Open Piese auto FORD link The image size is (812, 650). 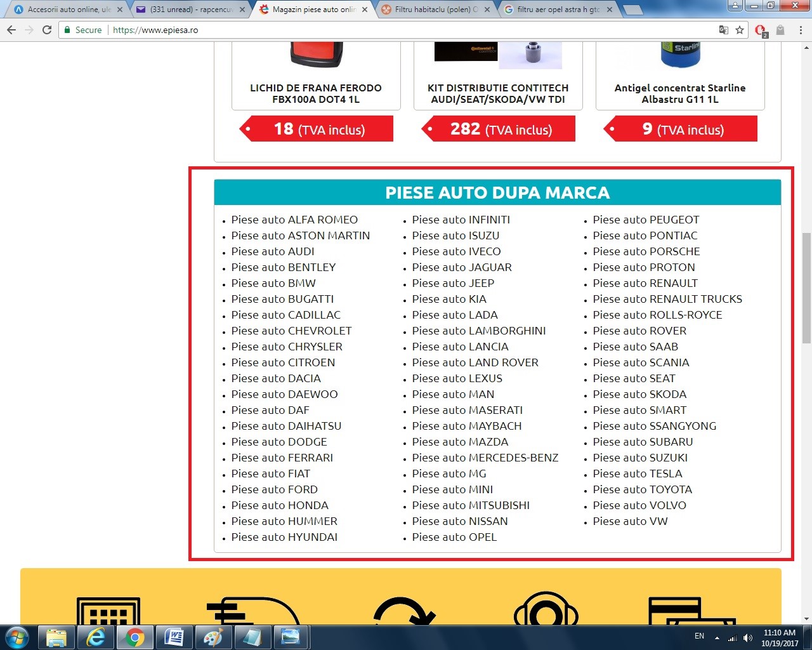click(x=275, y=489)
